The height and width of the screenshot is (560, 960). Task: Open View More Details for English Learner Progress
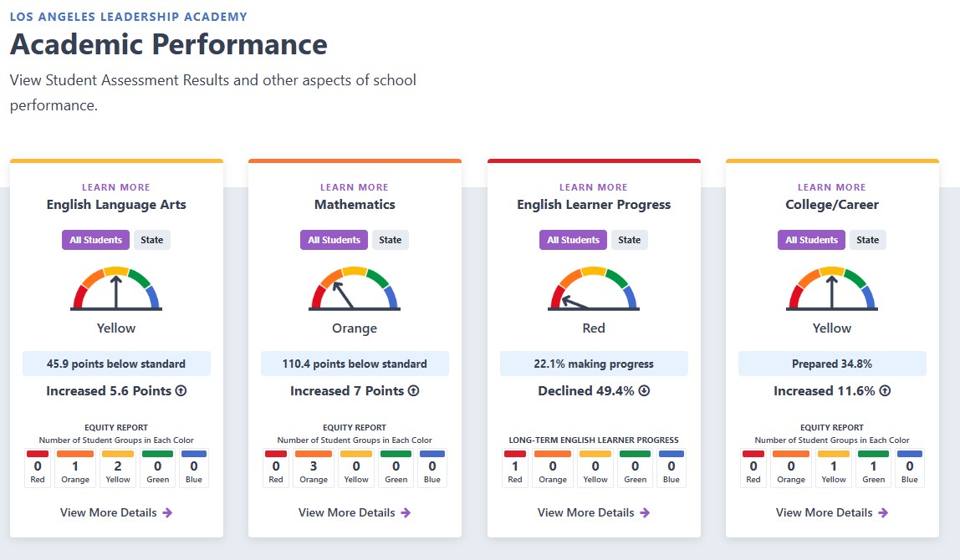[x=594, y=513]
